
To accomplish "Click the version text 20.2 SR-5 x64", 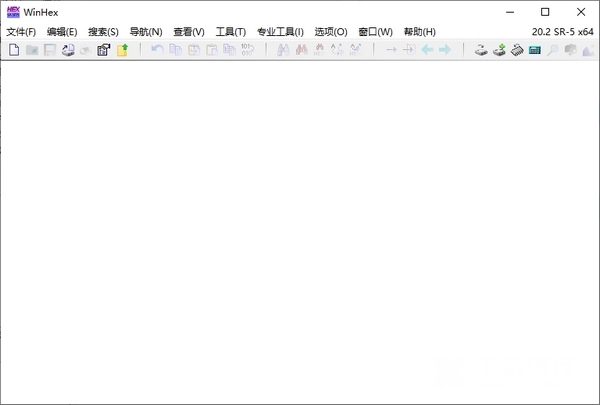I will coord(562,32).
